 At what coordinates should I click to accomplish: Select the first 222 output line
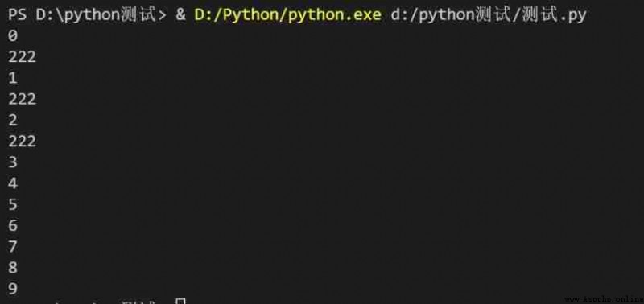(x=23, y=57)
